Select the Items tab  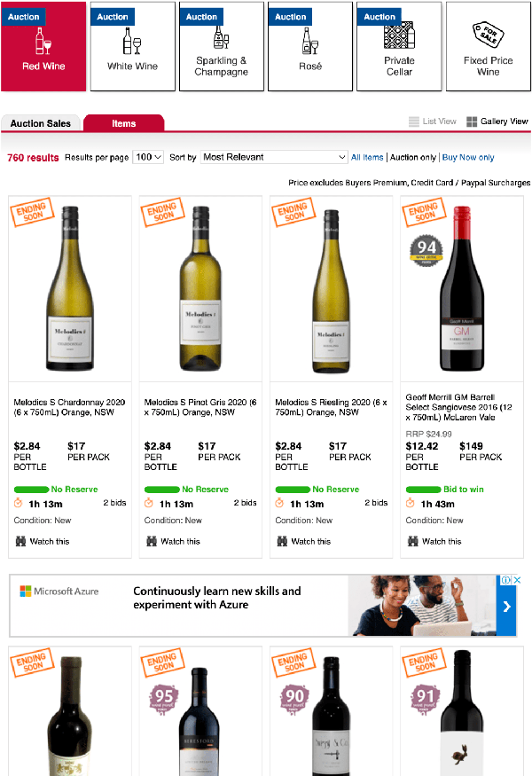point(124,123)
